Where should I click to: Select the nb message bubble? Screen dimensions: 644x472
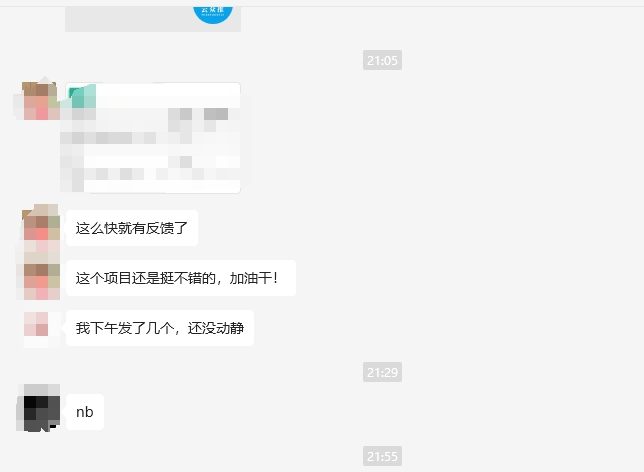85,412
